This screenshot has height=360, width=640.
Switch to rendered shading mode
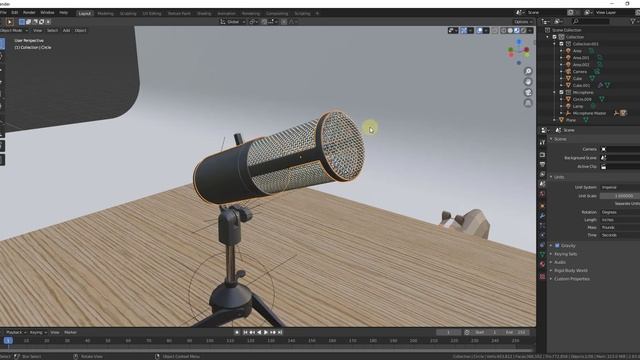click(x=523, y=30)
